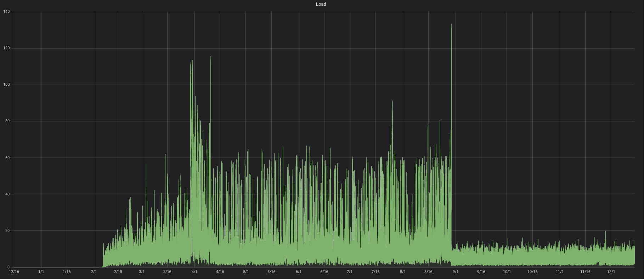Click the 120 y-axis label
This screenshot has height=279, width=644.
(6, 48)
